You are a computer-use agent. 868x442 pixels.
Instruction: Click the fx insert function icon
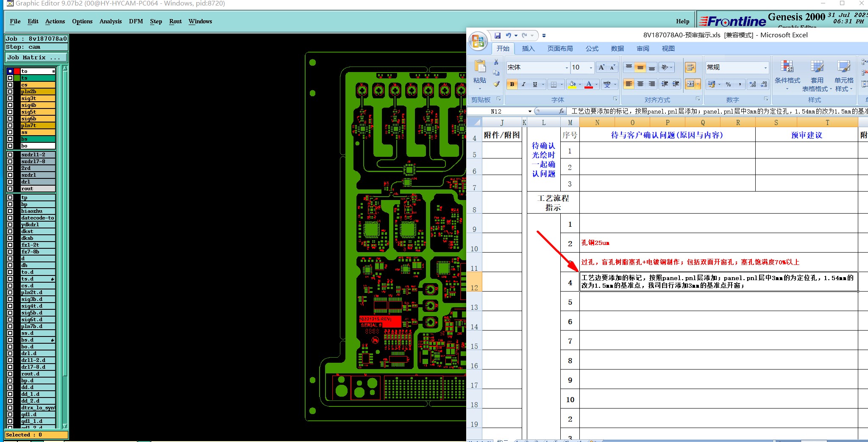coord(562,111)
